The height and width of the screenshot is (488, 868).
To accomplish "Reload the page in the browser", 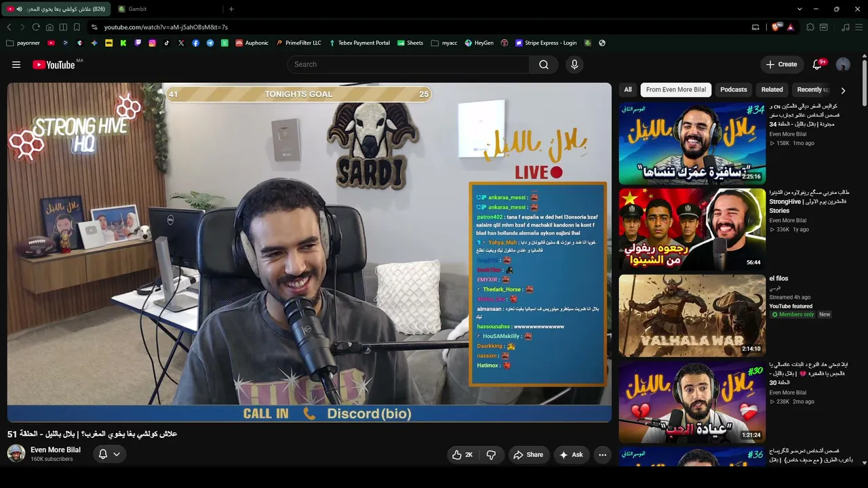I will click(36, 27).
